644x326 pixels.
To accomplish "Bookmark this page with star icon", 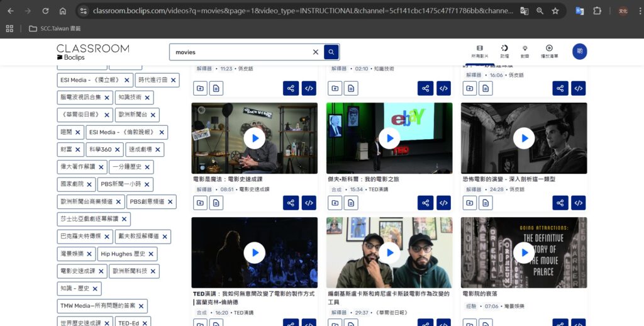I will coord(555,11).
